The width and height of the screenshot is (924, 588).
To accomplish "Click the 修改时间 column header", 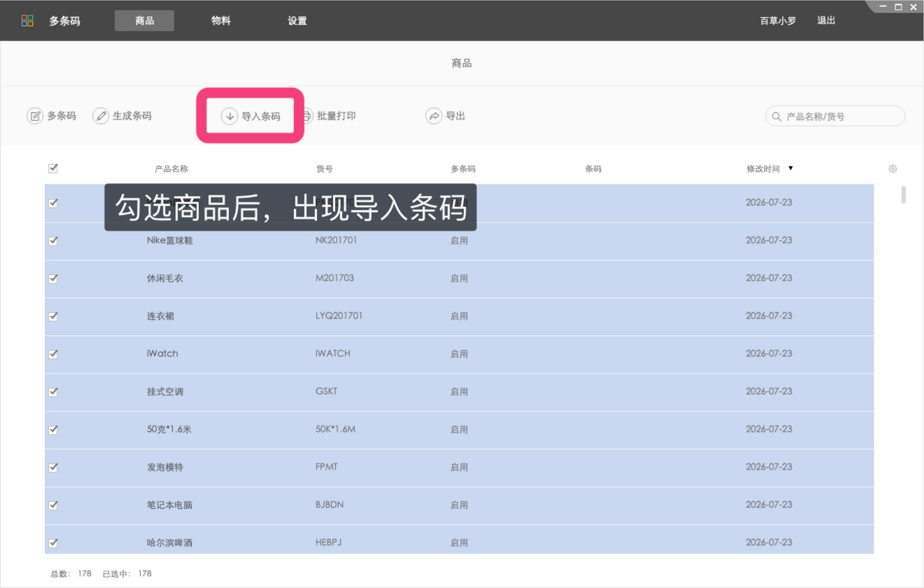I will (763, 169).
